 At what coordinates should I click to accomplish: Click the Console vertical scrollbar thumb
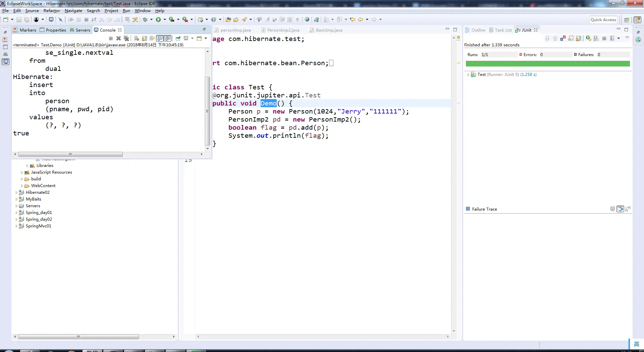[x=207, y=111]
